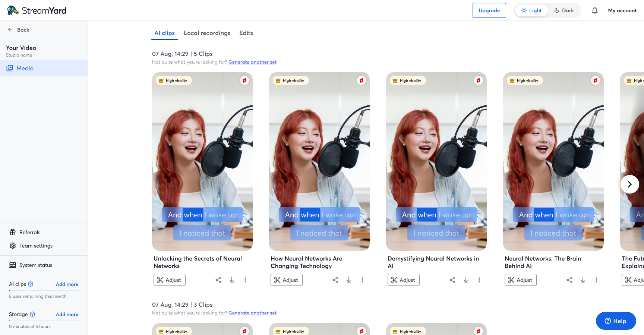Go Back using the sidebar arrow
The image size is (644, 335).
pos(19,30)
